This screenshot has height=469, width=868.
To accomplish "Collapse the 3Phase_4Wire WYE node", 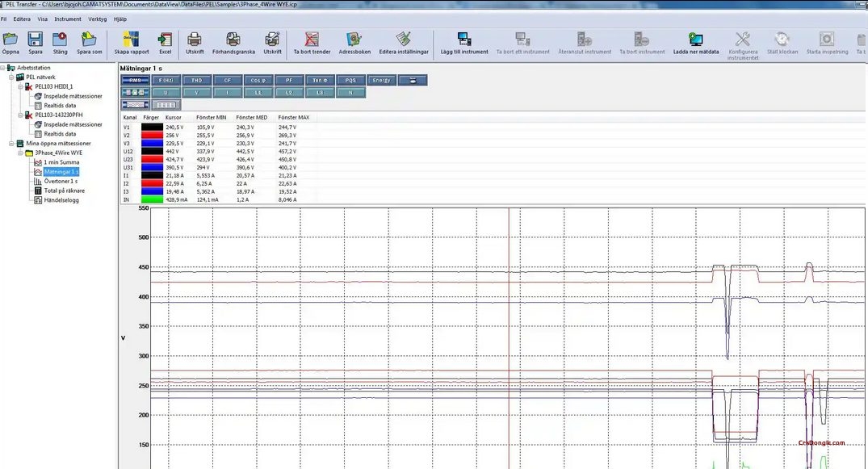I will click(x=20, y=153).
